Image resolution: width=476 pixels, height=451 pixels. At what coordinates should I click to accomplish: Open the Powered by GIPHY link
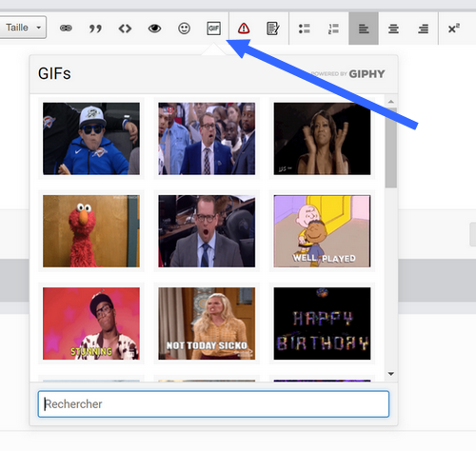coord(347,74)
